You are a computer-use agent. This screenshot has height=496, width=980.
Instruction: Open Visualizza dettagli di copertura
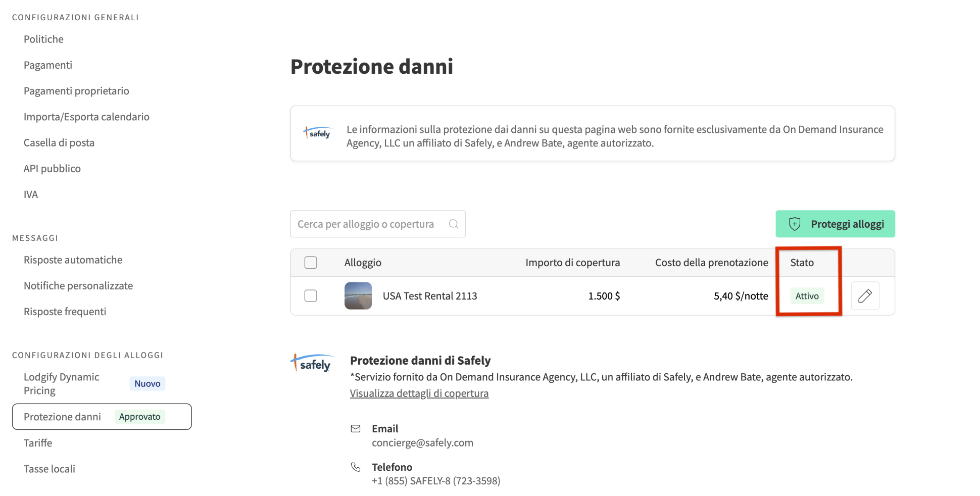419,393
